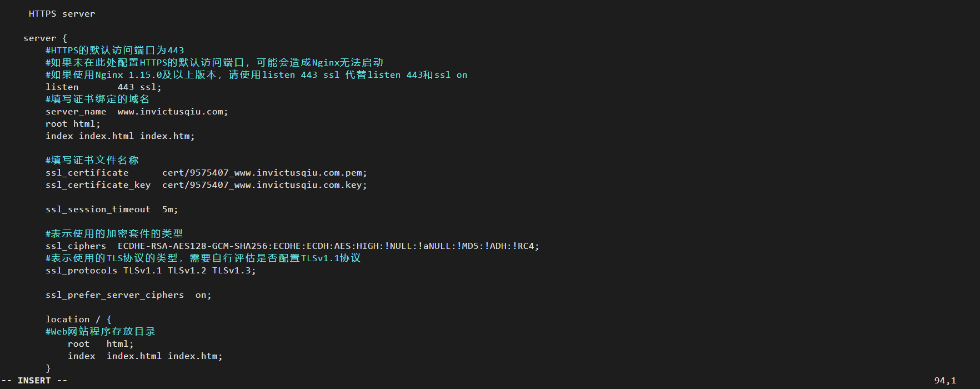Click the '94,1' cursor position indicator

click(945, 381)
